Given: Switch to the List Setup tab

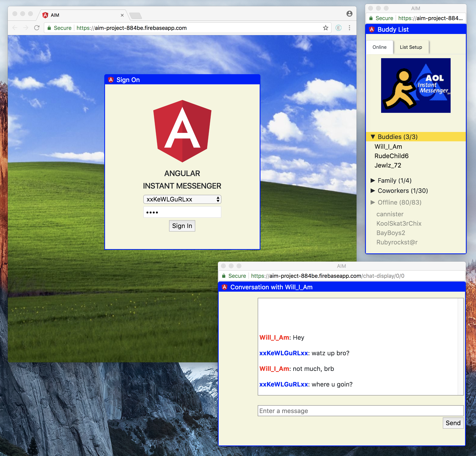Looking at the screenshot, I should (x=411, y=47).
